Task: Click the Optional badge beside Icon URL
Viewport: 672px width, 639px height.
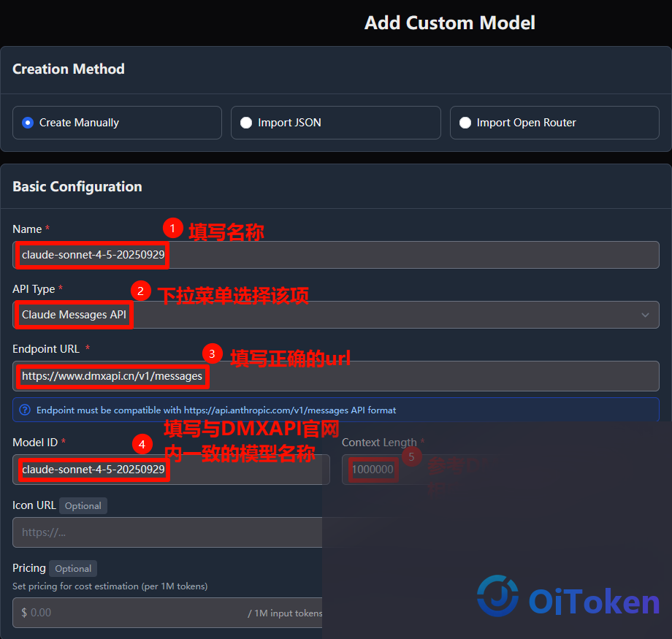Action: click(83, 505)
